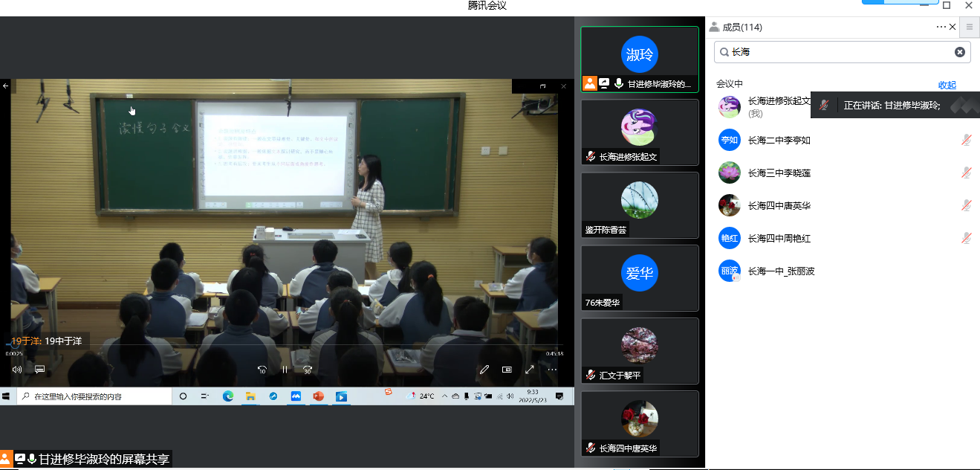Expand the shared video to fullscreen
980x470 pixels.
530,369
